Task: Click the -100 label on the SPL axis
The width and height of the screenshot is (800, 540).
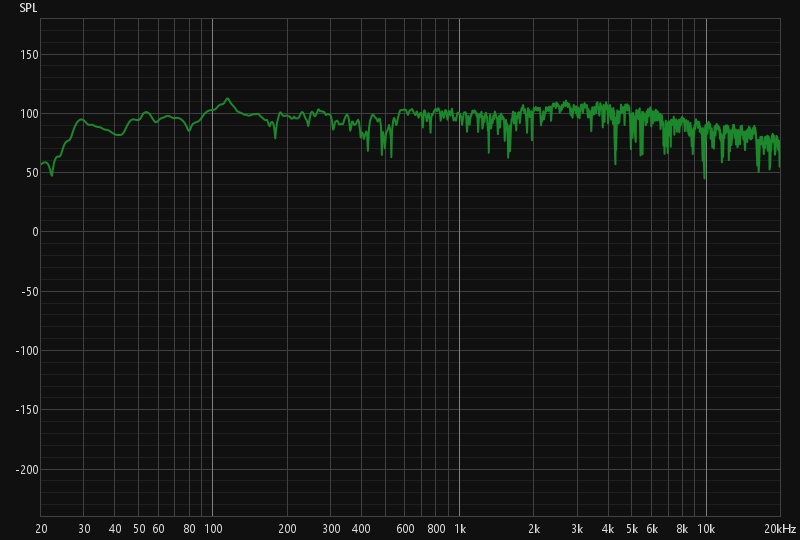Action: (27, 351)
